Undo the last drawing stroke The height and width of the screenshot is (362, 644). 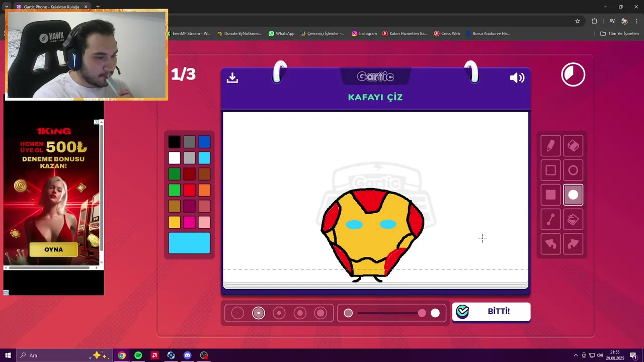550,244
